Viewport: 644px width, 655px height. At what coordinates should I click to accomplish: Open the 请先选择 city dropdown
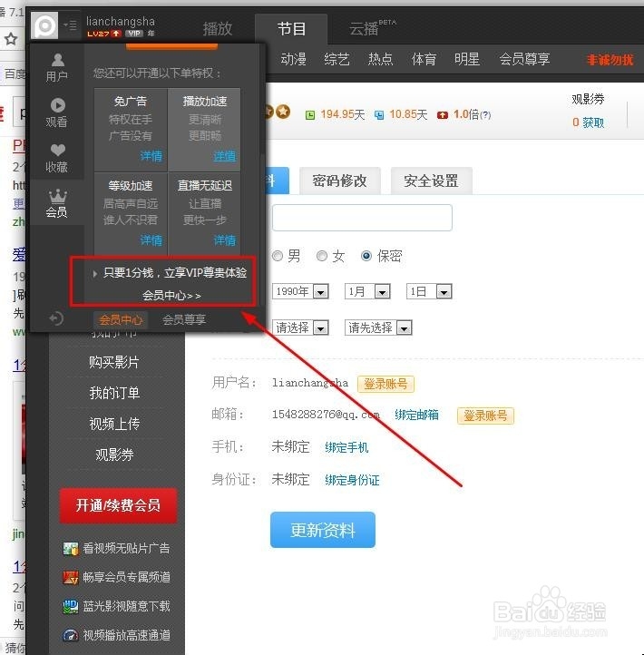click(x=378, y=327)
